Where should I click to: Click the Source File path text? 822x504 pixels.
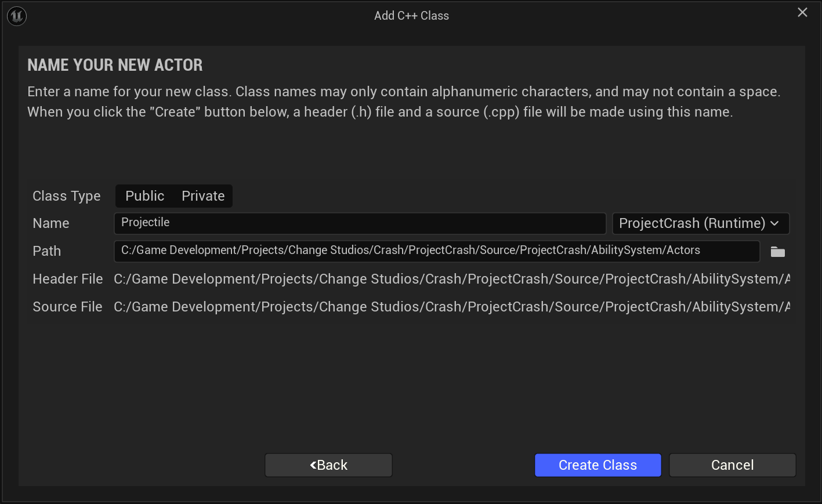tap(452, 307)
